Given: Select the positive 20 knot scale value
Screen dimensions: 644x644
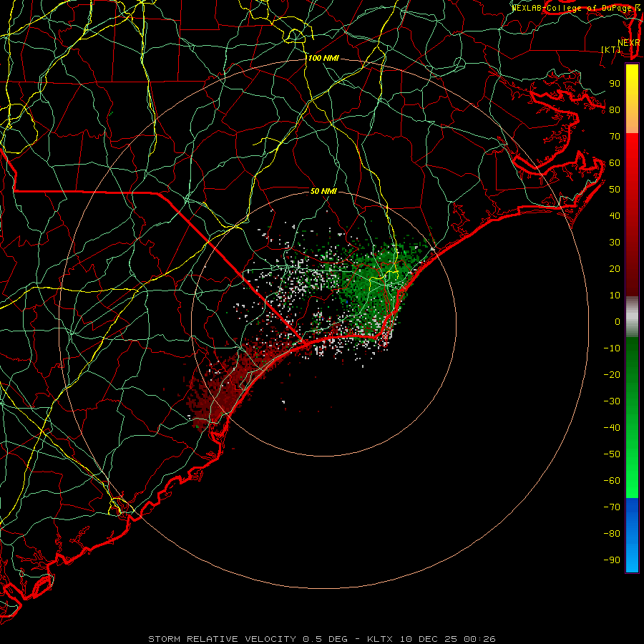Looking at the screenshot, I should [615, 268].
